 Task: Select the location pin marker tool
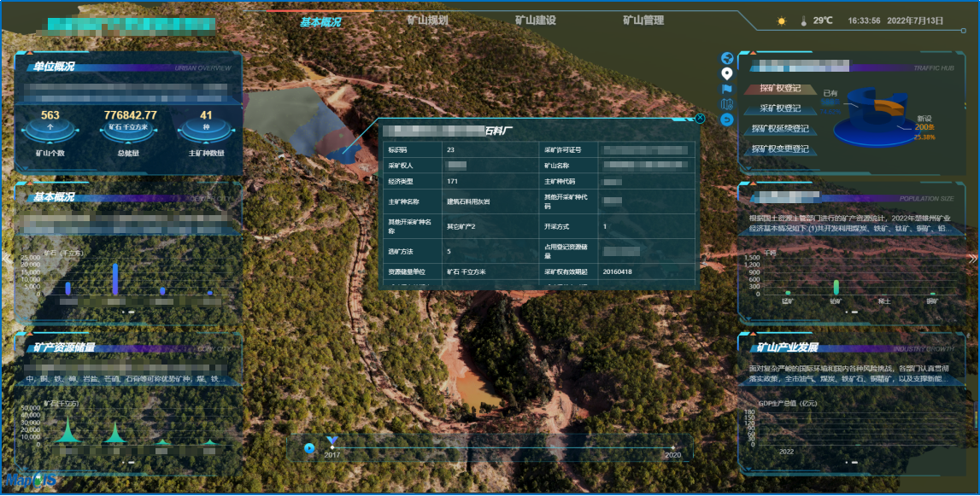click(x=727, y=73)
